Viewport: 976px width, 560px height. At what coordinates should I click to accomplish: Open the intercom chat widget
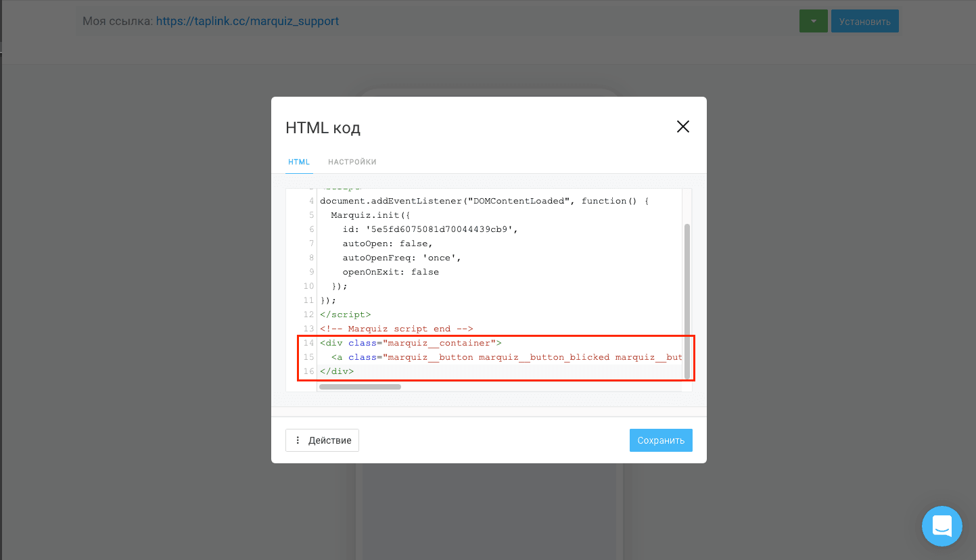click(942, 526)
